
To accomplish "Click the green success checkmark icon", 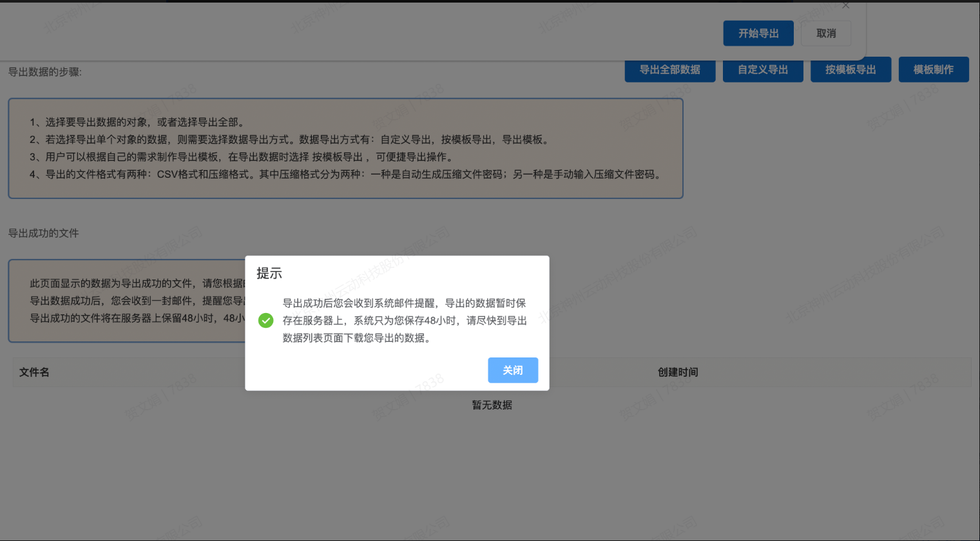I will click(265, 320).
